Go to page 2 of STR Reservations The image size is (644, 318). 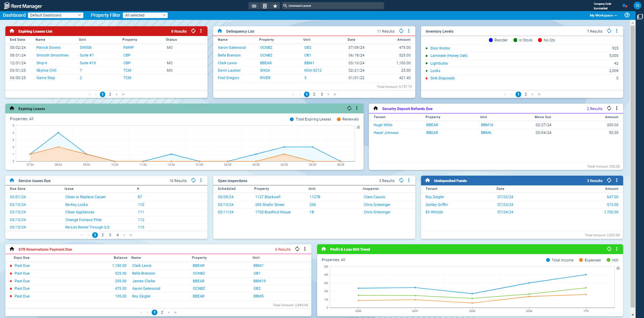[x=162, y=312]
